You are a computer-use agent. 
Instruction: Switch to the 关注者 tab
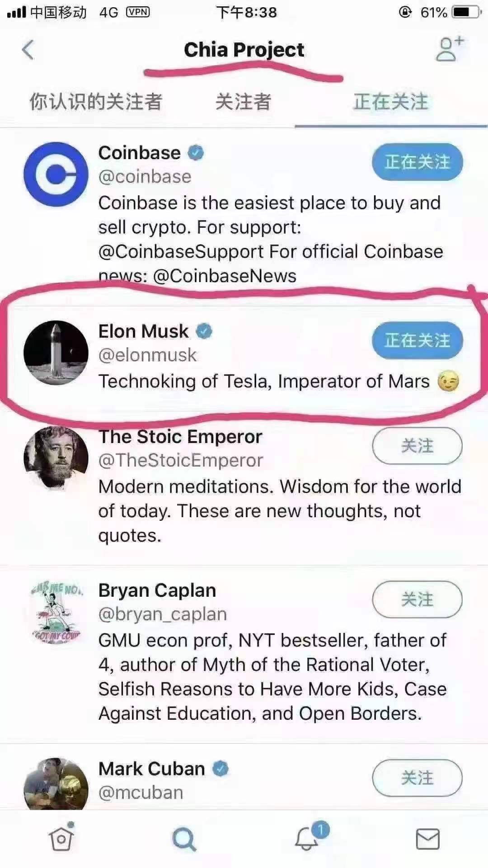(x=243, y=102)
